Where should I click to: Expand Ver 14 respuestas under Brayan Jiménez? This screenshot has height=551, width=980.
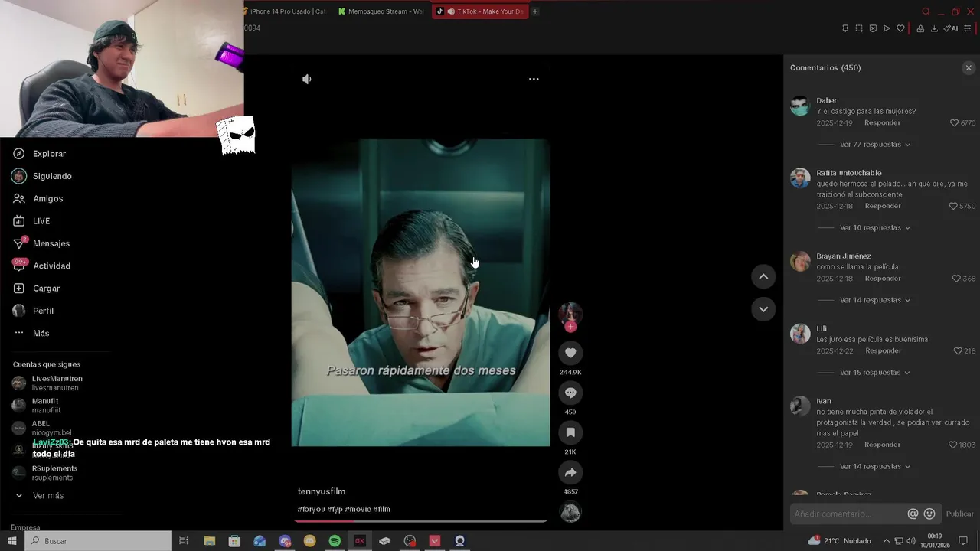[x=875, y=301]
